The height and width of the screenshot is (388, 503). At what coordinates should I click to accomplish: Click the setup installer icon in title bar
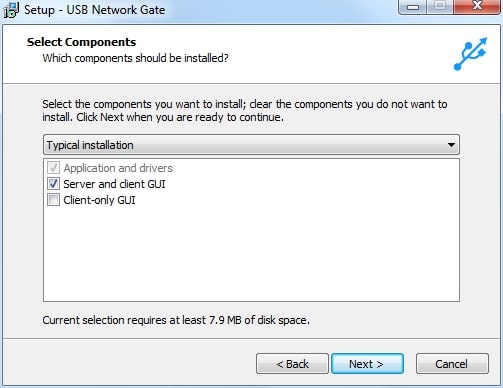(11, 10)
